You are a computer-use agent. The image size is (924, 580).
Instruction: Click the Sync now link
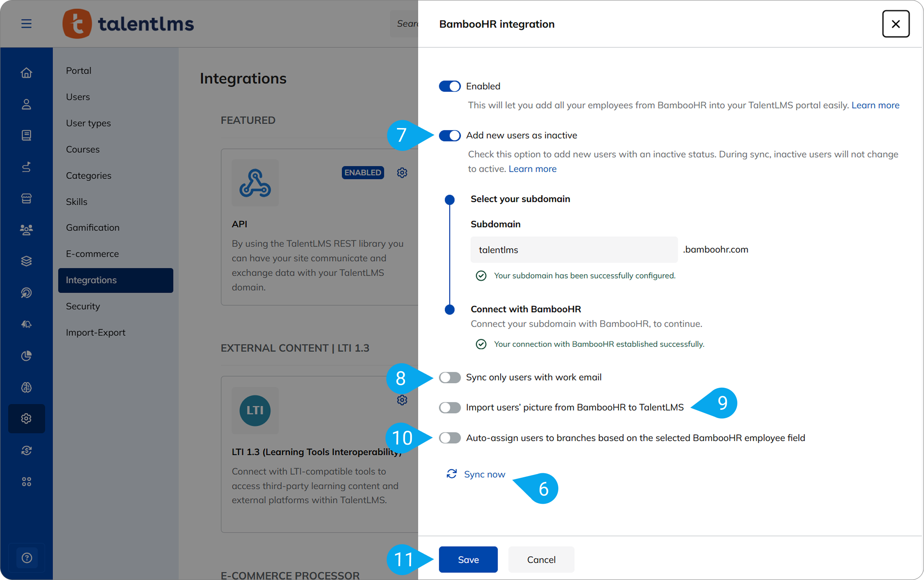[x=484, y=474]
